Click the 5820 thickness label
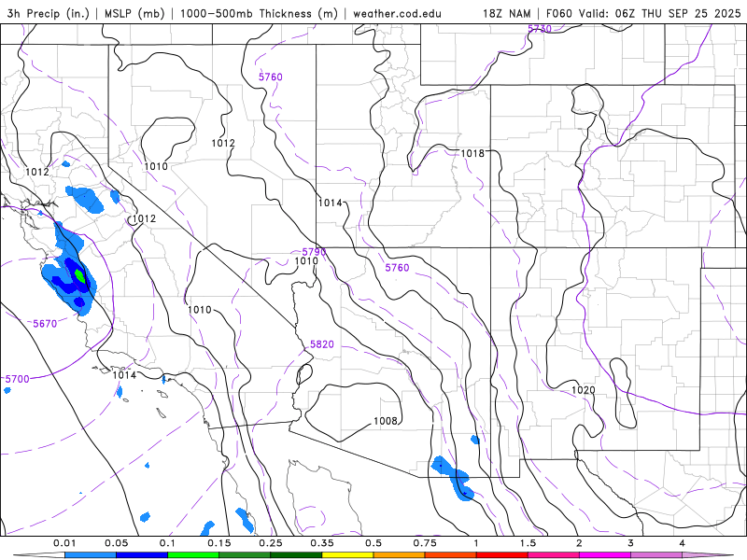Viewport: 747px width, 560px height. [x=322, y=344]
